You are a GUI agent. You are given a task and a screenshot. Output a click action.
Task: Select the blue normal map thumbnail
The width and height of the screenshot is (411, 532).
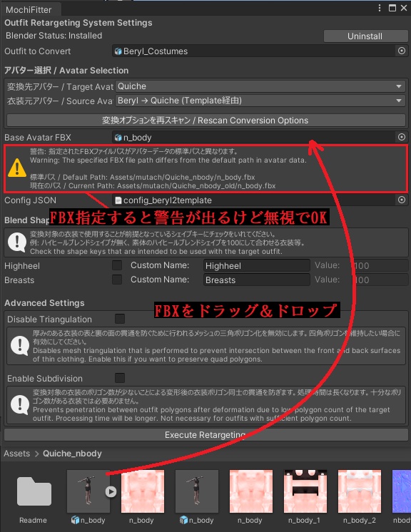(402, 491)
